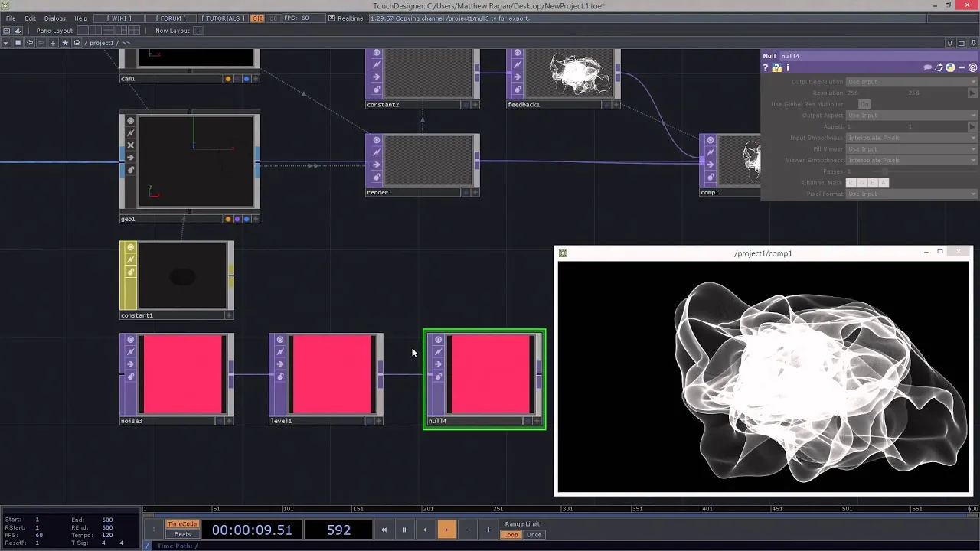Open operator help question mark icon
Image resolution: width=980 pixels, height=551 pixels.
click(765, 68)
